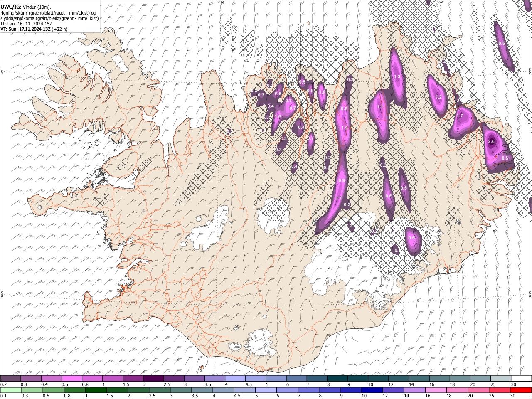Select the 'slydda/snjókoma' legend description line
Viewport: 532px width, 399px height.
tap(50, 18)
